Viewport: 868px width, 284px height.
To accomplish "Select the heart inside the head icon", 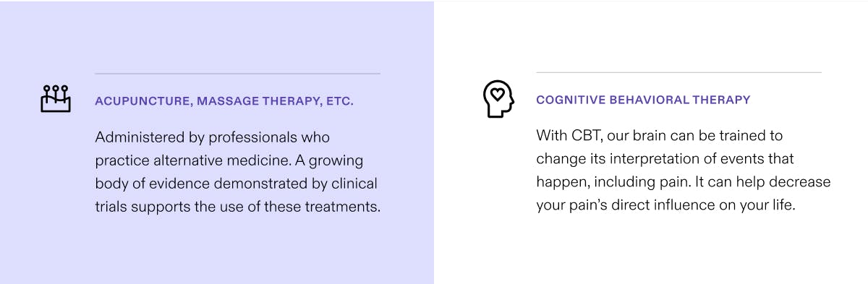I will (497, 94).
